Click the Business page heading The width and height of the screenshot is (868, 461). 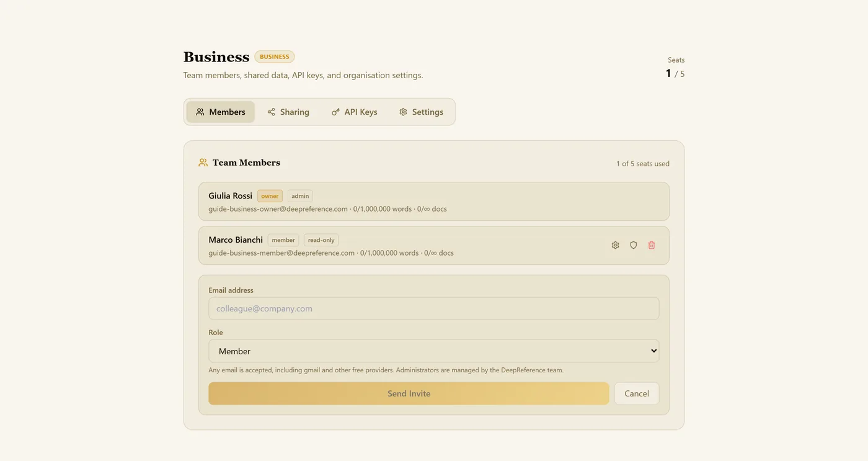tap(216, 57)
